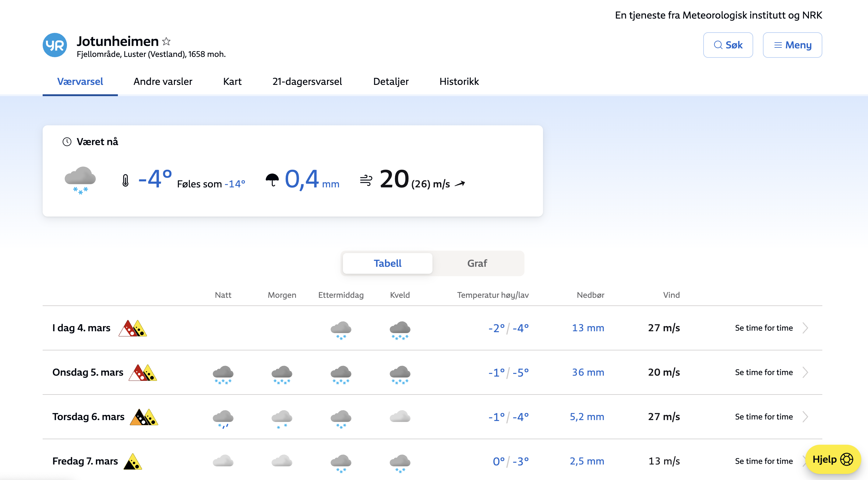Switch forecast view to Tabell
This screenshot has width=868, height=480.
[x=387, y=263]
